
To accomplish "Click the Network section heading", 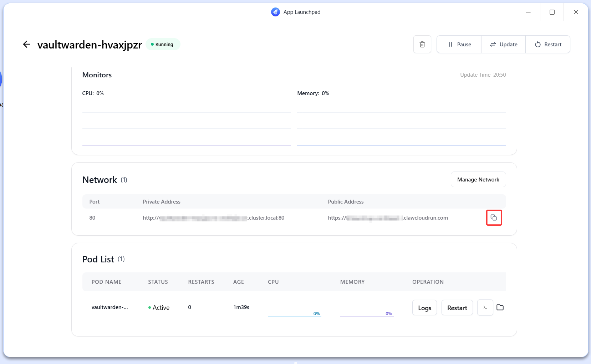I will (100, 180).
